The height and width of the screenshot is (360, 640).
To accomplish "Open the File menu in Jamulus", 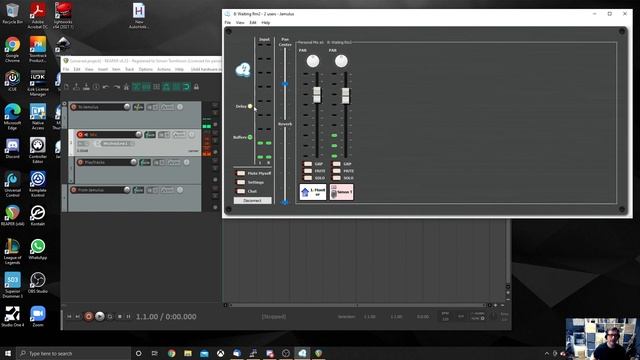I will coord(228,22).
